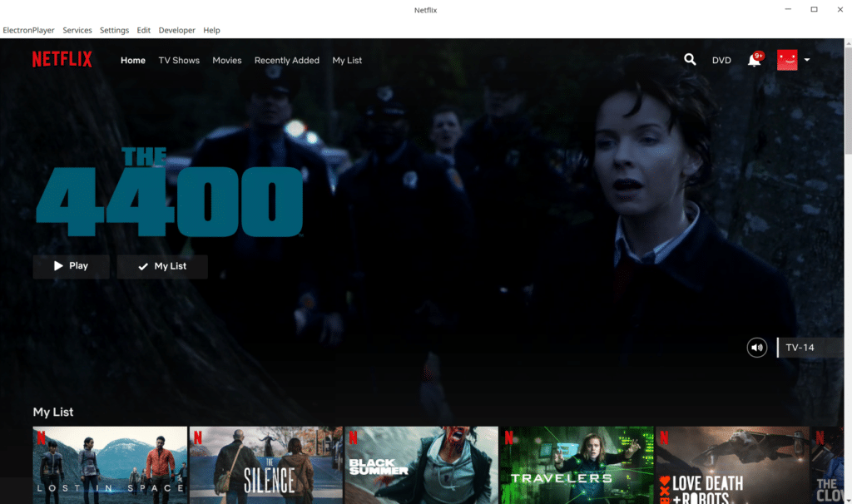Play The 4400

pyautogui.click(x=71, y=266)
